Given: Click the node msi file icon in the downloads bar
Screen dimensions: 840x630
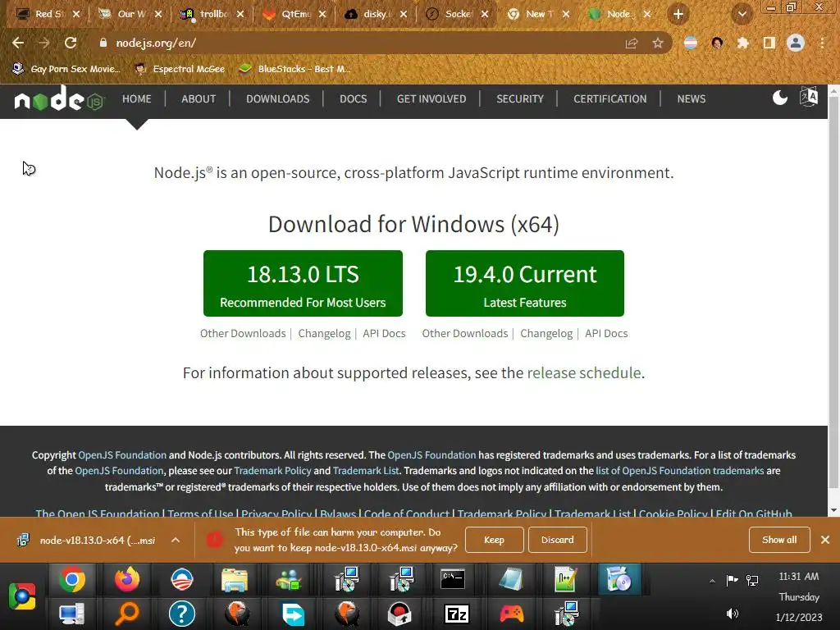Looking at the screenshot, I should tap(22, 540).
